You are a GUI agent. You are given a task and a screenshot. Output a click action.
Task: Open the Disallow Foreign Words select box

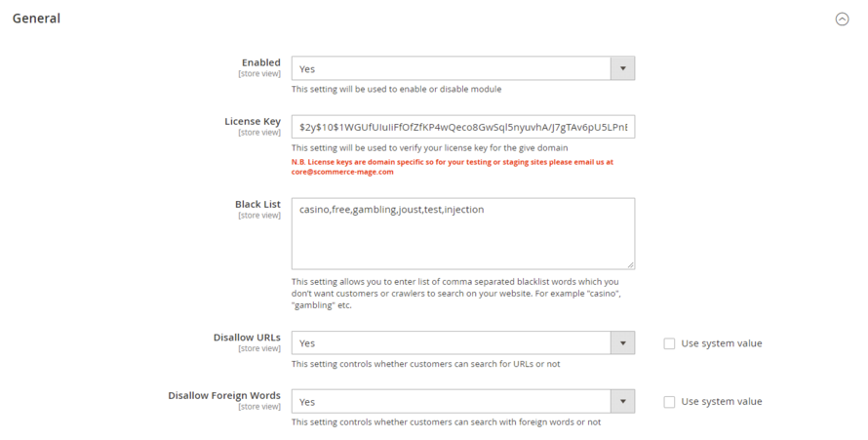[x=451, y=402]
